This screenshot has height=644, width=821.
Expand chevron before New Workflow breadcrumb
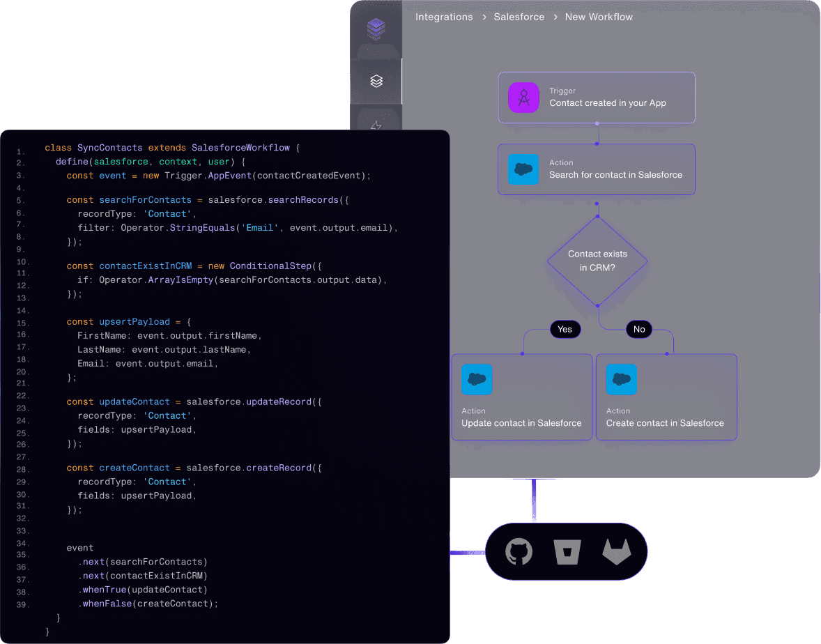tap(555, 17)
